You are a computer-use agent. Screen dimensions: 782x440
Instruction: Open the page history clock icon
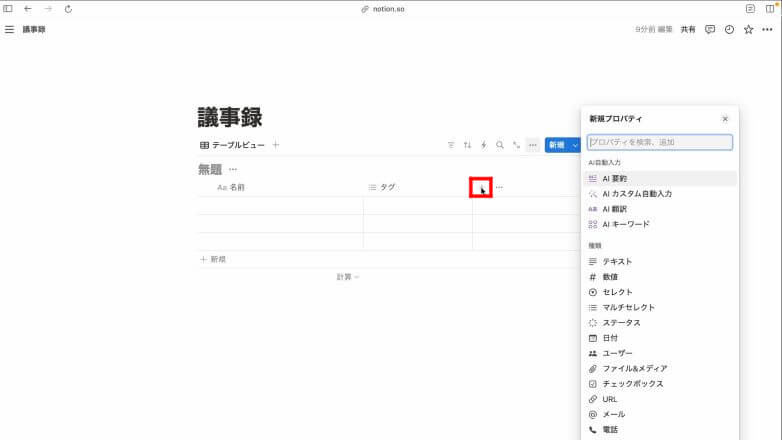point(729,29)
